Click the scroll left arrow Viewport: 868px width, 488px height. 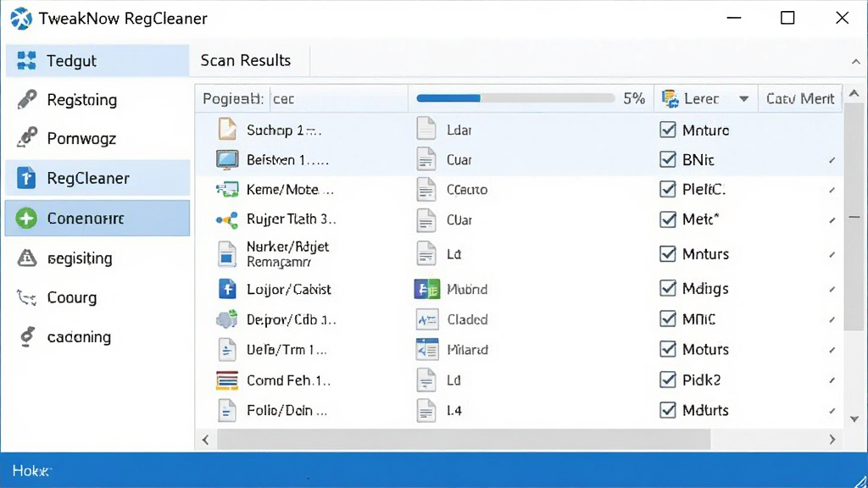pos(205,440)
